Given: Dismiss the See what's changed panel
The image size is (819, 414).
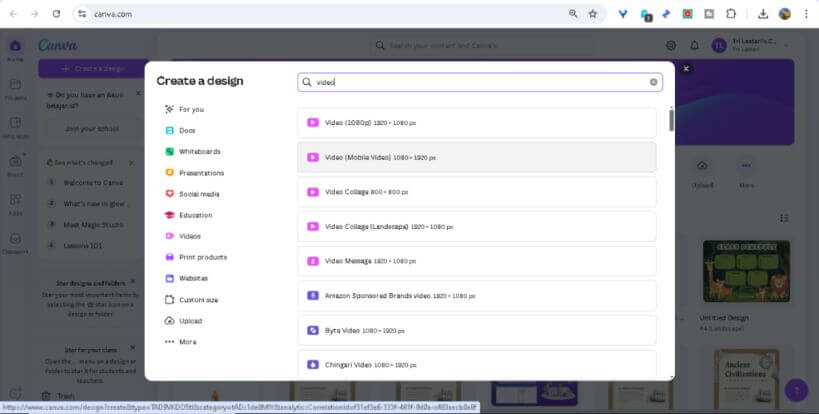Looking at the screenshot, I should tap(132, 163).
